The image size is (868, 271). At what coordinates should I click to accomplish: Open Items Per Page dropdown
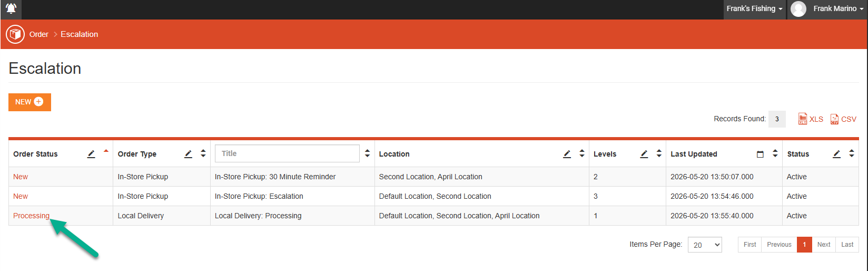point(705,245)
